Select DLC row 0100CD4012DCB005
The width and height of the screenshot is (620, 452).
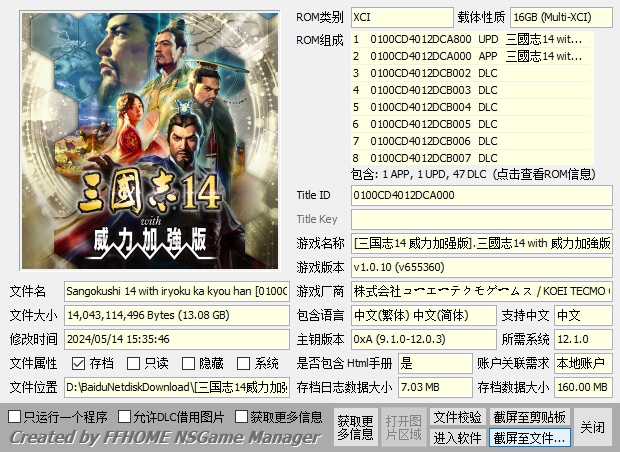click(470, 124)
